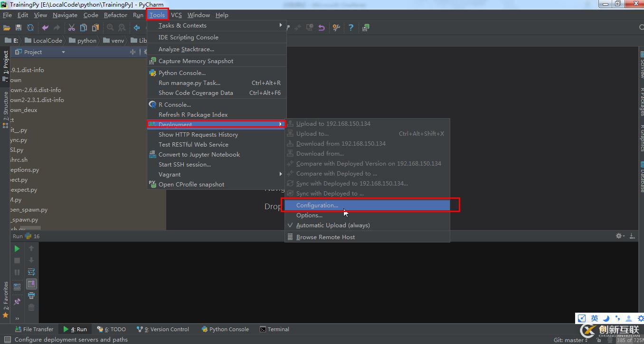This screenshot has height=344, width=644.
Task: Click the Print icon in Run panel
Action: pos(31,295)
